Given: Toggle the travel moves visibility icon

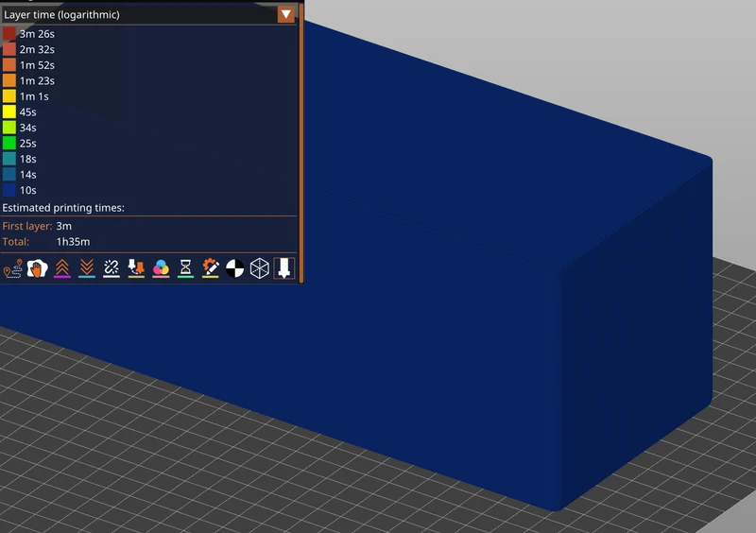Looking at the screenshot, I should (13, 268).
